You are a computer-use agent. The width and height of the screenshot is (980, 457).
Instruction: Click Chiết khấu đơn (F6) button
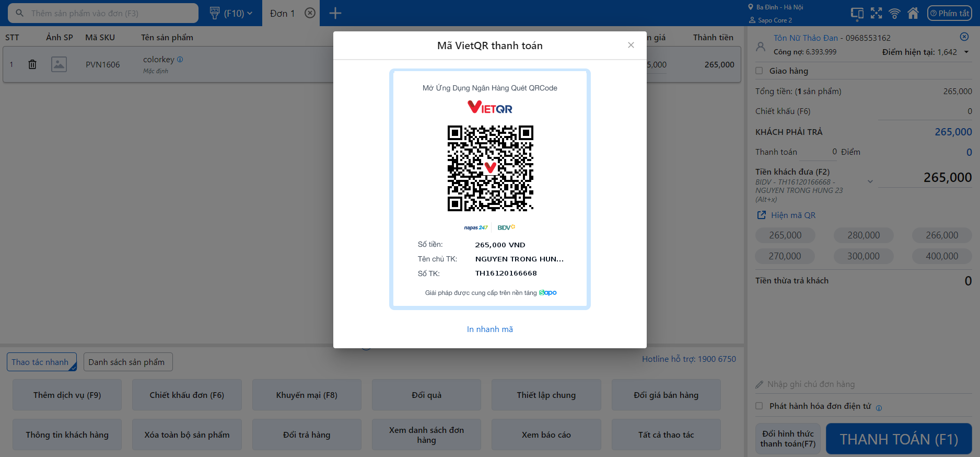[187, 395]
